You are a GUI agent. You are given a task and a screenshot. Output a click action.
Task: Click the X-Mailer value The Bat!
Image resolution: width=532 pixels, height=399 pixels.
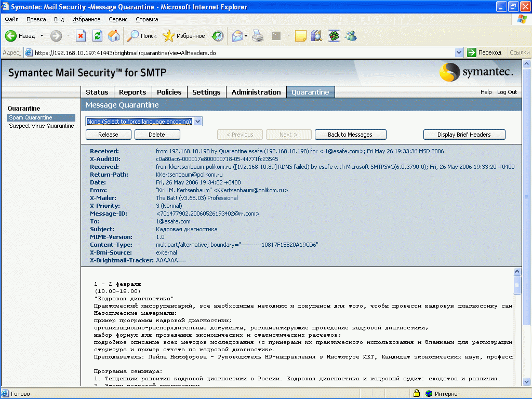point(196,198)
